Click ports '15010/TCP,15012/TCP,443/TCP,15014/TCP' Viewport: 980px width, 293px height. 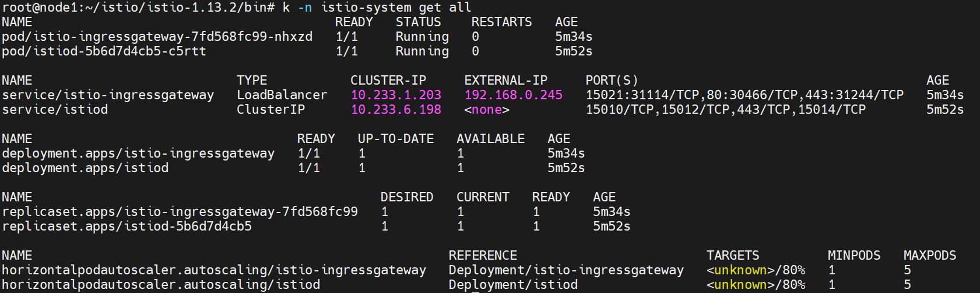(x=726, y=110)
